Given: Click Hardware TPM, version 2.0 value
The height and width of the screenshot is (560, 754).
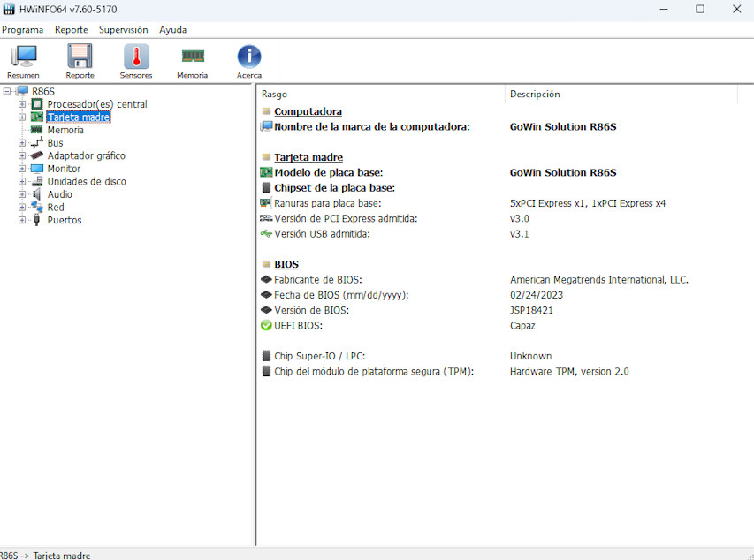Looking at the screenshot, I should 569,371.
